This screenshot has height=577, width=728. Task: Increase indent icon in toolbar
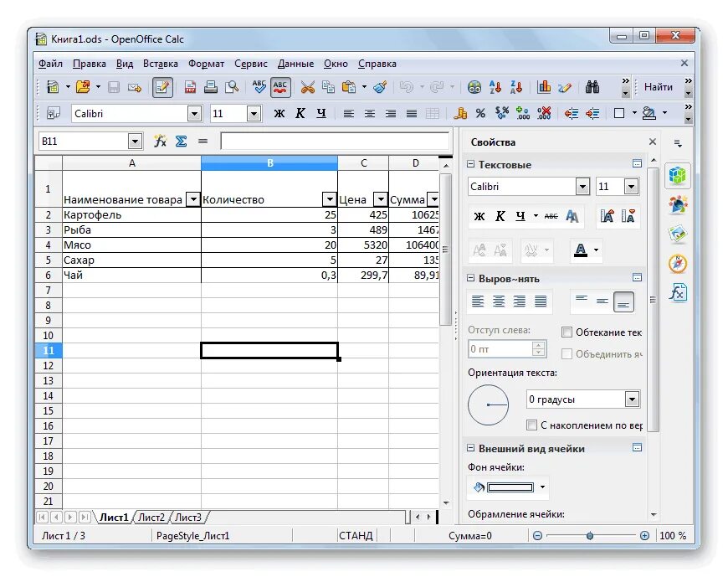tap(592, 113)
